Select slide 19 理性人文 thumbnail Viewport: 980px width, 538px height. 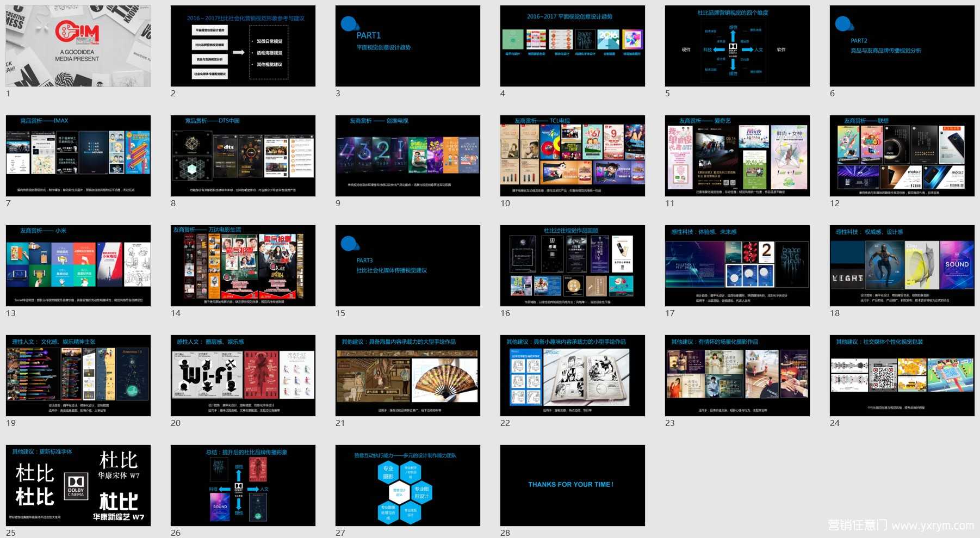tap(78, 375)
